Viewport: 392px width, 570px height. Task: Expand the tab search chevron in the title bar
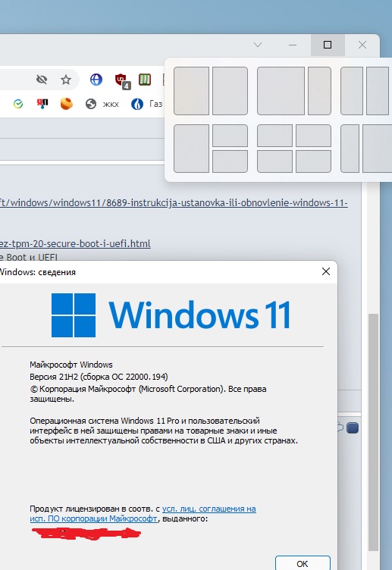pos(258,45)
